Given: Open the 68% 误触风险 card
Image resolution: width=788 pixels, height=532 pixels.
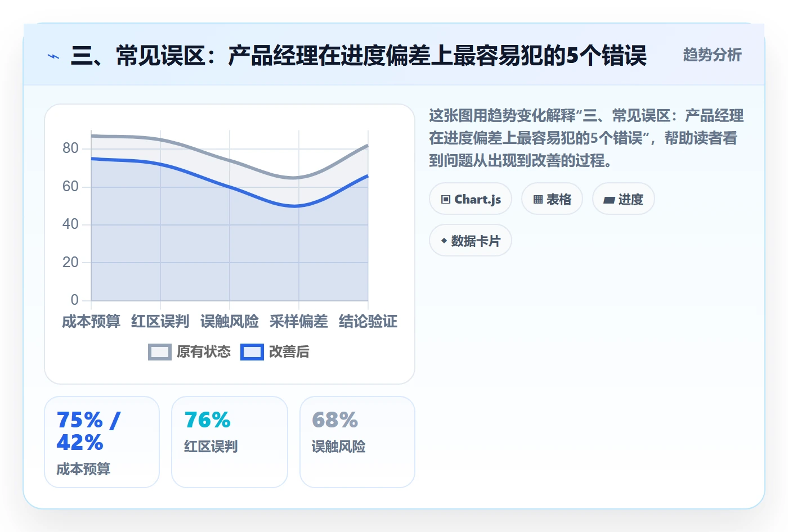Looking at the screenshot, I should click(x=357, y=442).
